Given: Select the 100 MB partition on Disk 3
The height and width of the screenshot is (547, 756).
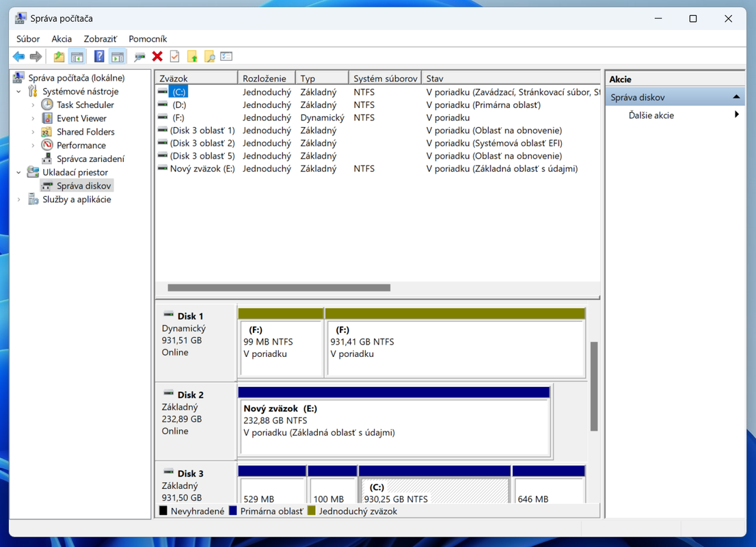Looking at the screenshot, I should [333, 485].
